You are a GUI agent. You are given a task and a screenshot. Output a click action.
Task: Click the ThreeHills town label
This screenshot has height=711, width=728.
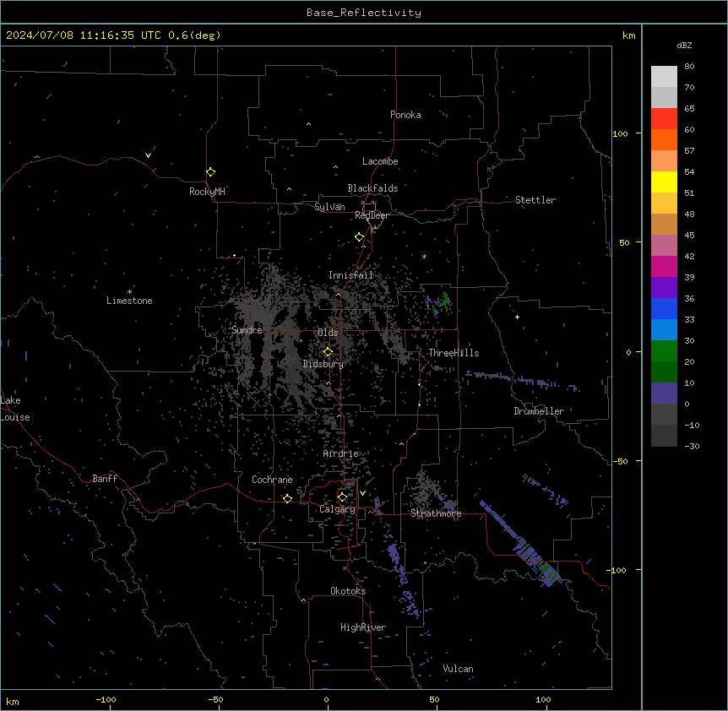click(x=454, y=353)
